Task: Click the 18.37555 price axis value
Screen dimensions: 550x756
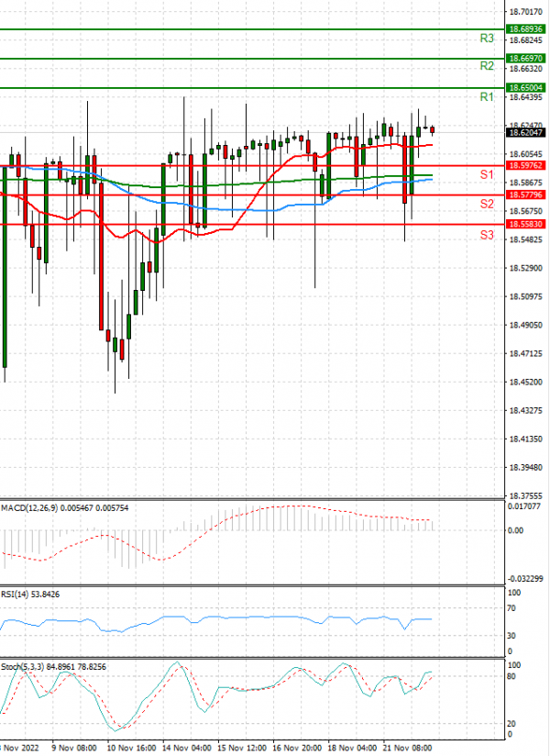Action: [x=525, y=495]
